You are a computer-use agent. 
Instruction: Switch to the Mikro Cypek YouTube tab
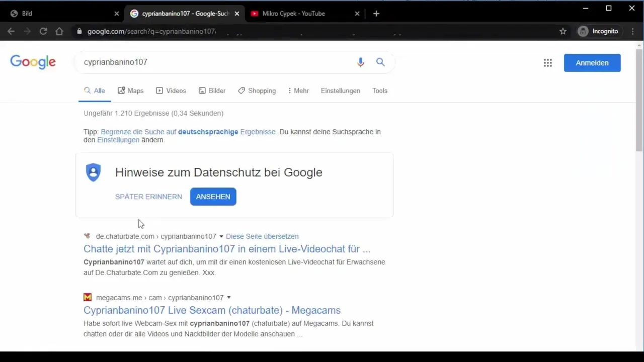pos(305,14)
